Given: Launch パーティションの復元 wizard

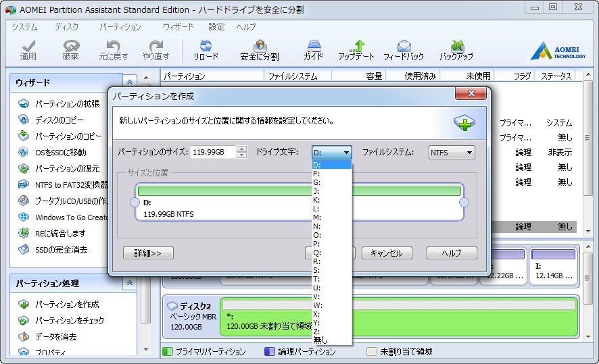Looking at the screenshot, I should pyautogui.click(x=59, y=169).
